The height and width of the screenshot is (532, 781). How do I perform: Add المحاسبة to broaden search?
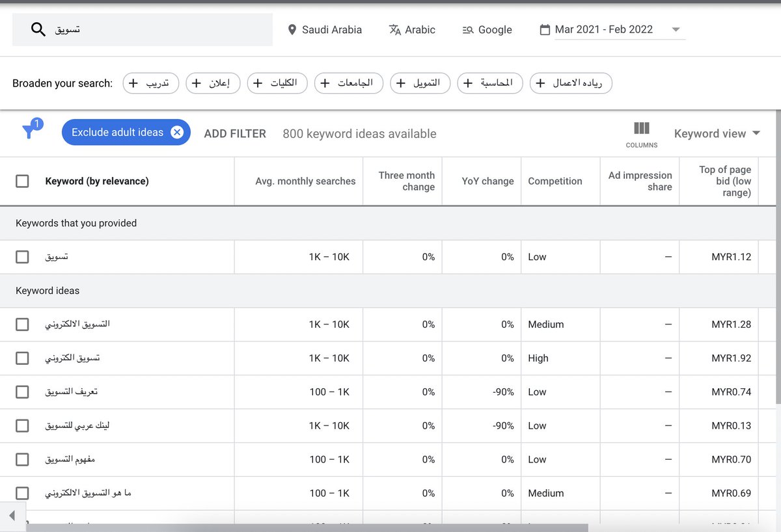pos(490,83)
